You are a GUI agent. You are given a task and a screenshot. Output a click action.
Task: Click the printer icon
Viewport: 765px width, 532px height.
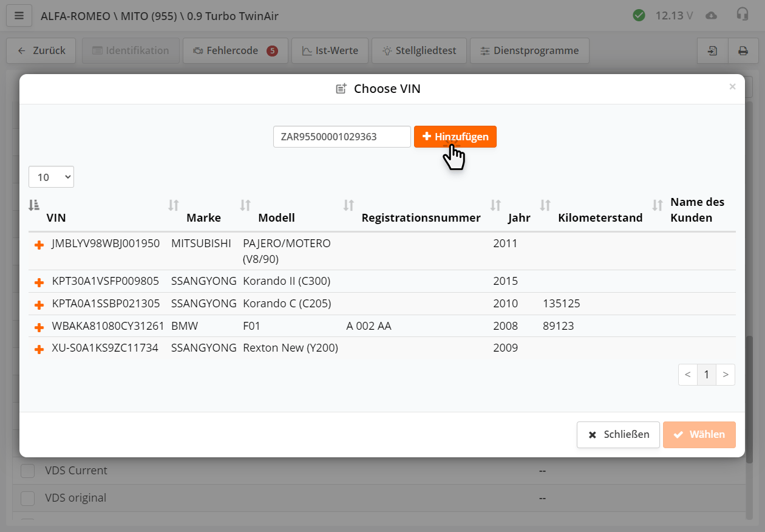[743, 51]
